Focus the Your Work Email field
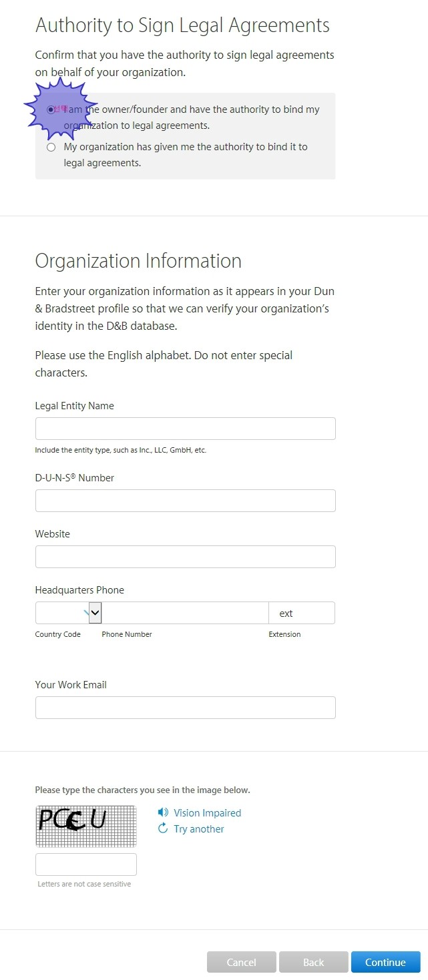 click(185, 708)
